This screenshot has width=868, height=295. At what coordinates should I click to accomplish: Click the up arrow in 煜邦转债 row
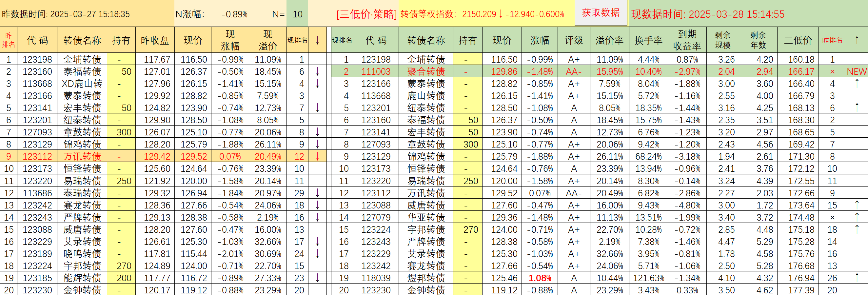click(x=857, y=278)
